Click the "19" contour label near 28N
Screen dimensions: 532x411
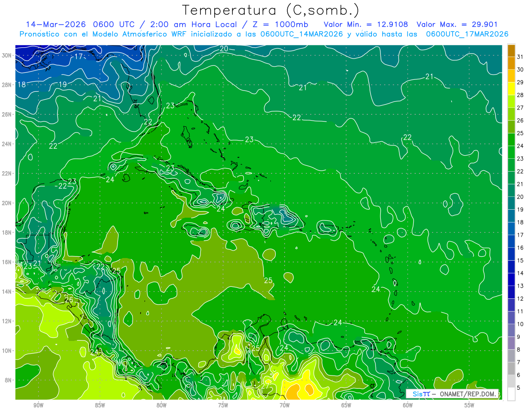(x=63, y=84)
